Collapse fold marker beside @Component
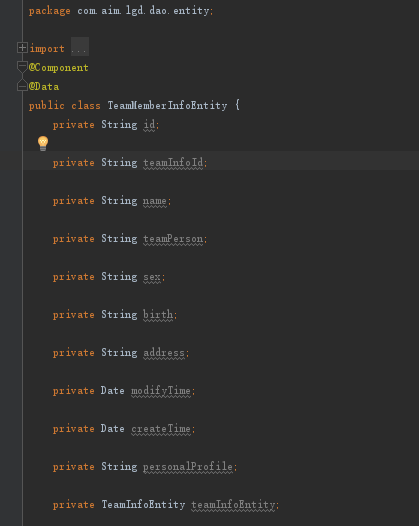Screen dimensions: 419x526 (x=22, y=66)
